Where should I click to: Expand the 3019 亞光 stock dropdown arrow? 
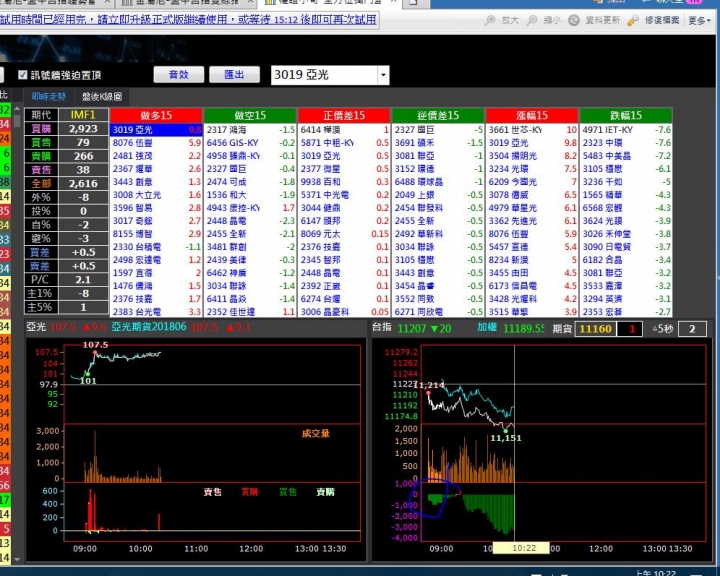click(x=383, y=75)
